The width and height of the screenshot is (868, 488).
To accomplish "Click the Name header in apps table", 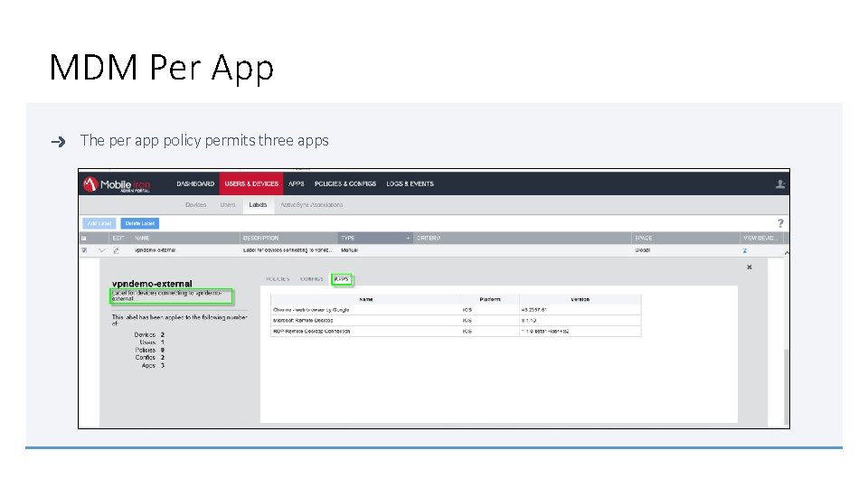I will pyautogui.click(x=366, y=299).
